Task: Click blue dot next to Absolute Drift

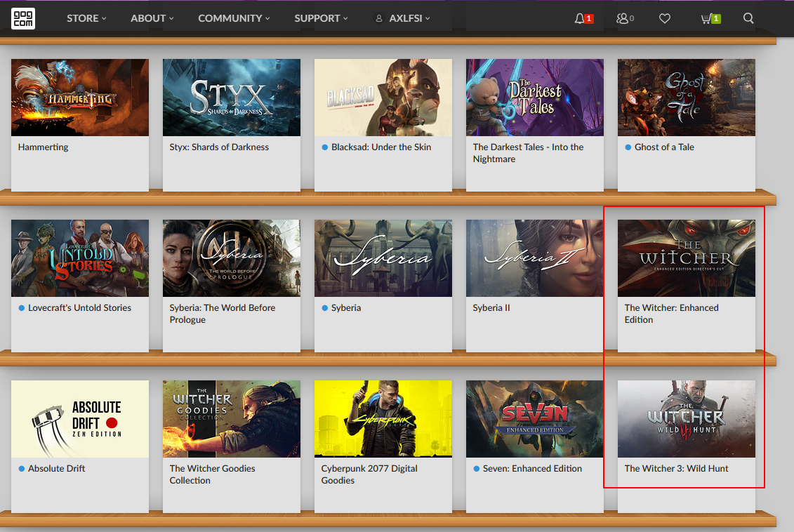Action: click(22, 469)
